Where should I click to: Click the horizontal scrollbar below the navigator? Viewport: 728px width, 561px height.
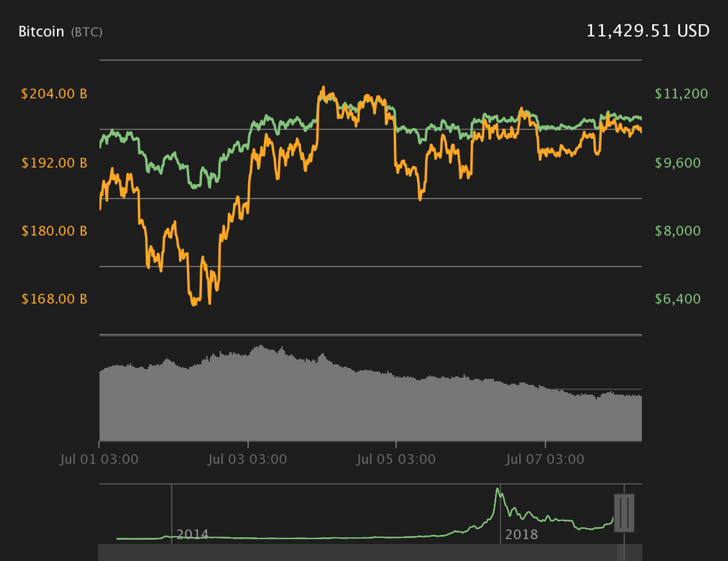pyautogui.click(x=370, y=552)
